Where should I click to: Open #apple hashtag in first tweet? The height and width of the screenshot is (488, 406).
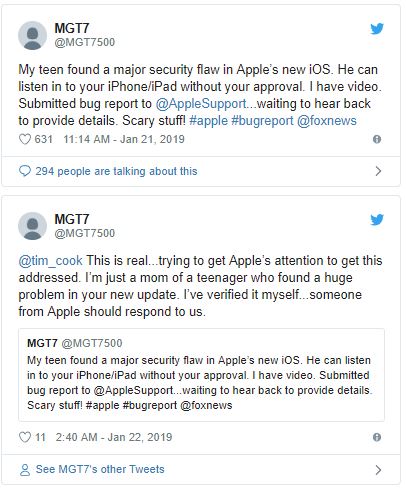tap(209, 121)
